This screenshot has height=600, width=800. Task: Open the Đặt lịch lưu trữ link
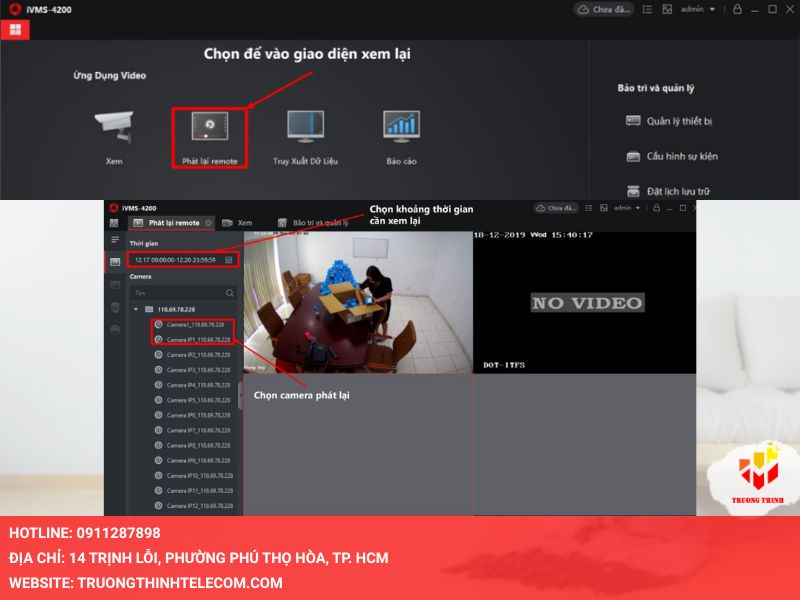(x=678, y=191)
